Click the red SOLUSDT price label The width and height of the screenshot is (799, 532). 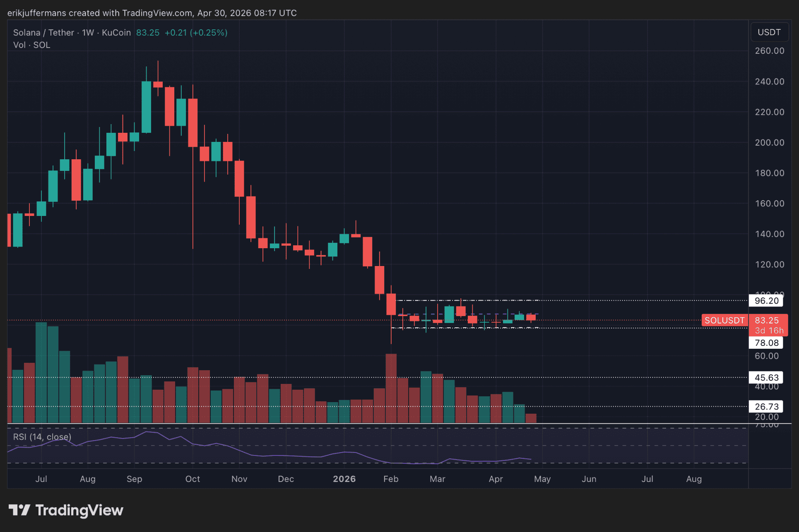pyautogui.click(x=724, y=320)
